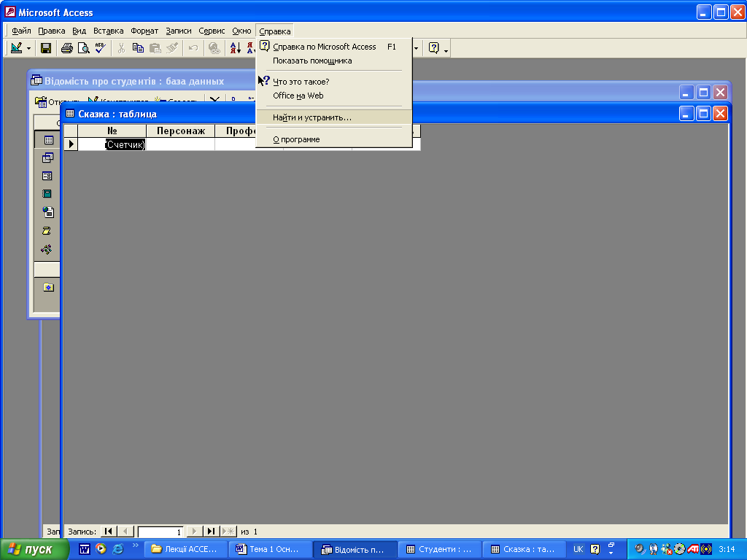The image size is (747, 560).
Task: Open Print Preview from the toolbar
Action: [83, 48]
